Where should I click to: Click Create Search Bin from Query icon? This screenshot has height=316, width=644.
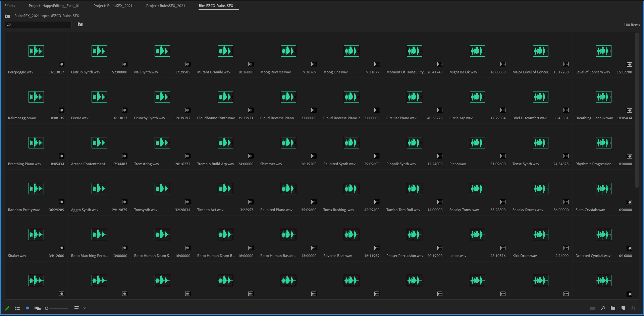80,24
